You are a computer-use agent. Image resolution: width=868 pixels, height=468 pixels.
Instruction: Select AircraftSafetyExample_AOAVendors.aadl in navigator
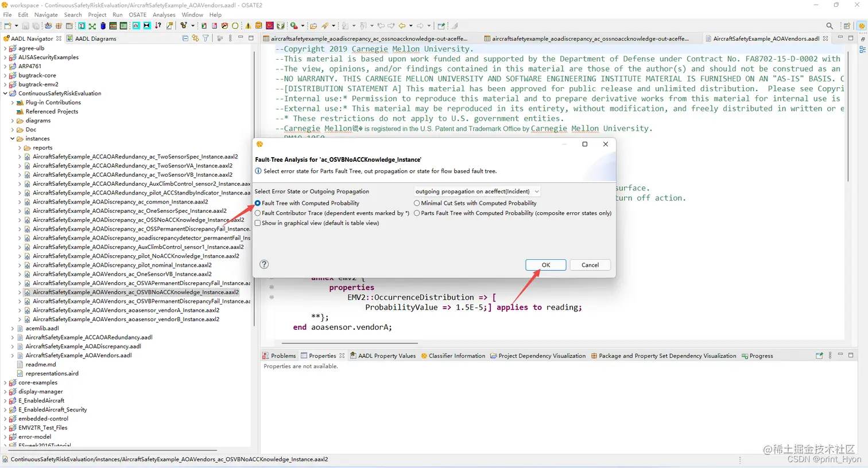pos(79,356)
